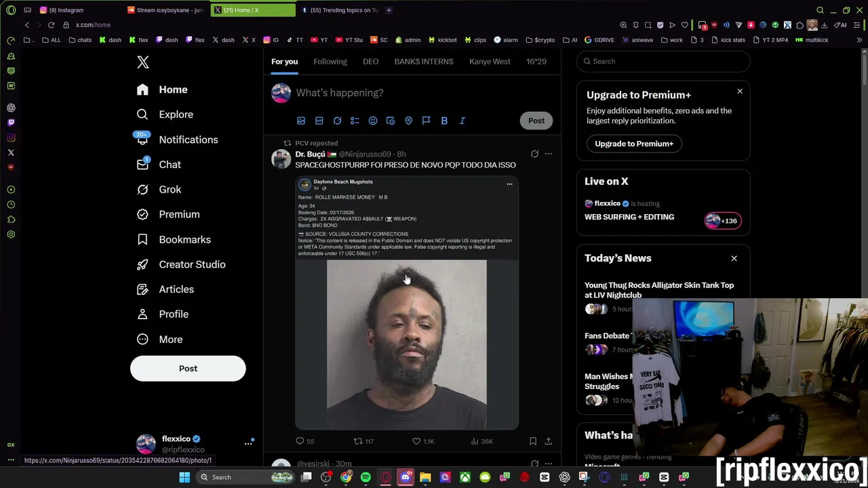Screen dimensions: 868x488
Task: Open Premium in the sidebar
Action: (168, 214)
